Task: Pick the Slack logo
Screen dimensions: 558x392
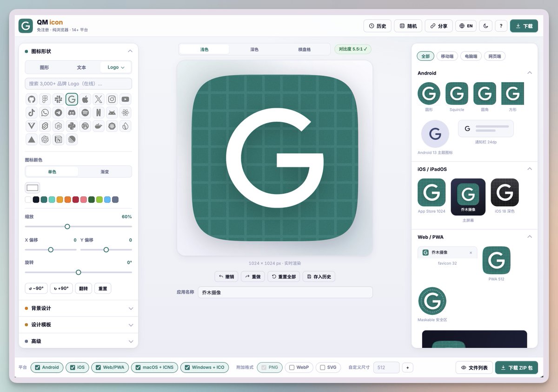Action: (58, 99)
